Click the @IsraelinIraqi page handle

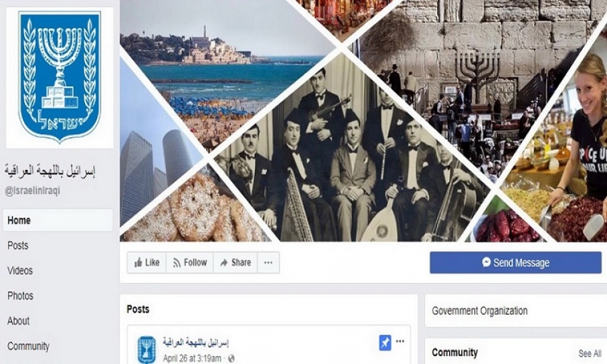[x=32, y=191]
